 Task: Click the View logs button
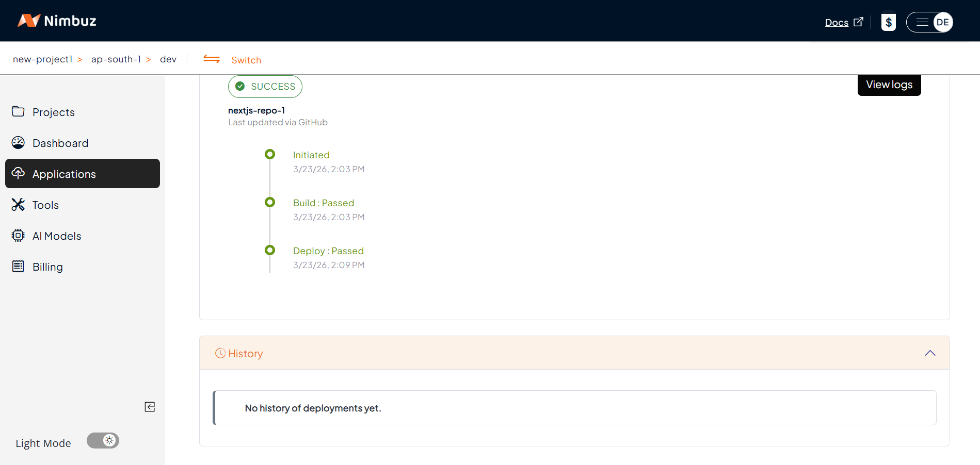(x=889, y=85)
